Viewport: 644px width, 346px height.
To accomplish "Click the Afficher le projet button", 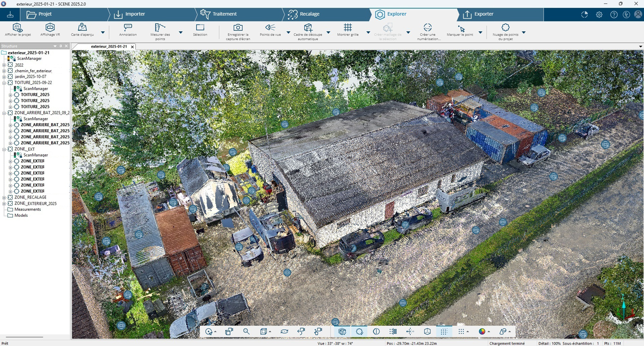I will [x=18, y=28].
